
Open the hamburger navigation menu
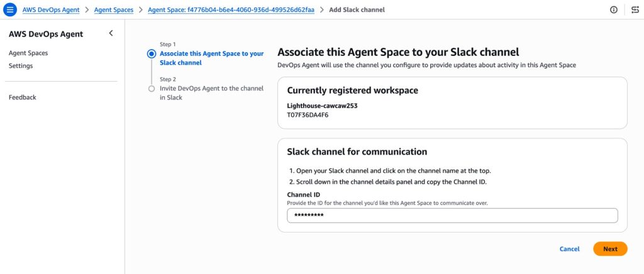pyautogui.click(x=11, y=10)
